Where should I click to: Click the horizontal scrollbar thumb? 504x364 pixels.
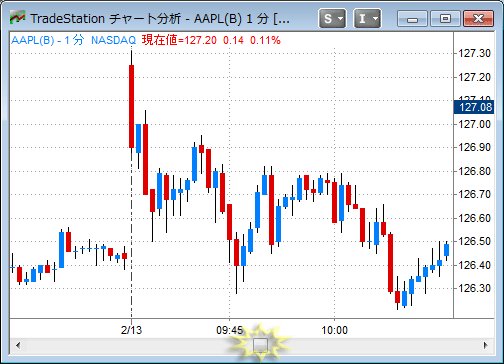coord(260,345)
